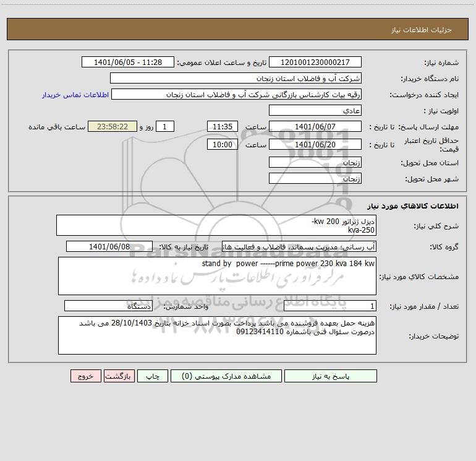
Task: Click price validity time 10:00
Action: [x=222, y=144]
